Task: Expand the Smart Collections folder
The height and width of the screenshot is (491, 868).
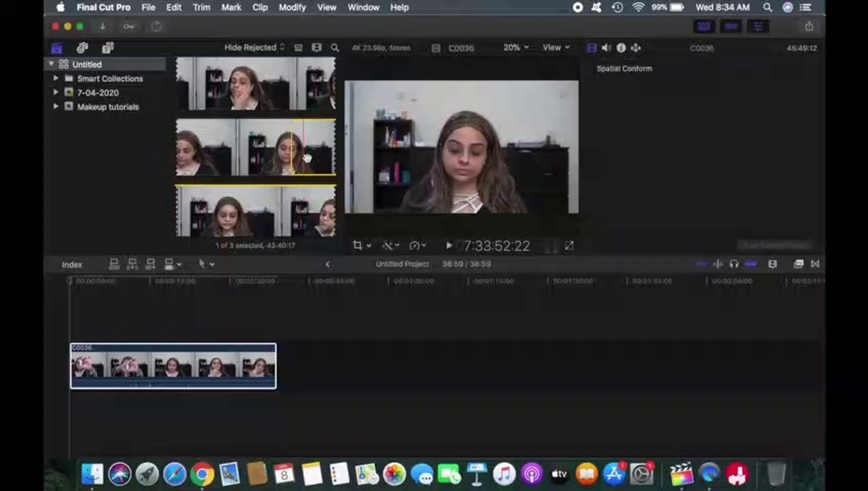Action: (56, 78)
